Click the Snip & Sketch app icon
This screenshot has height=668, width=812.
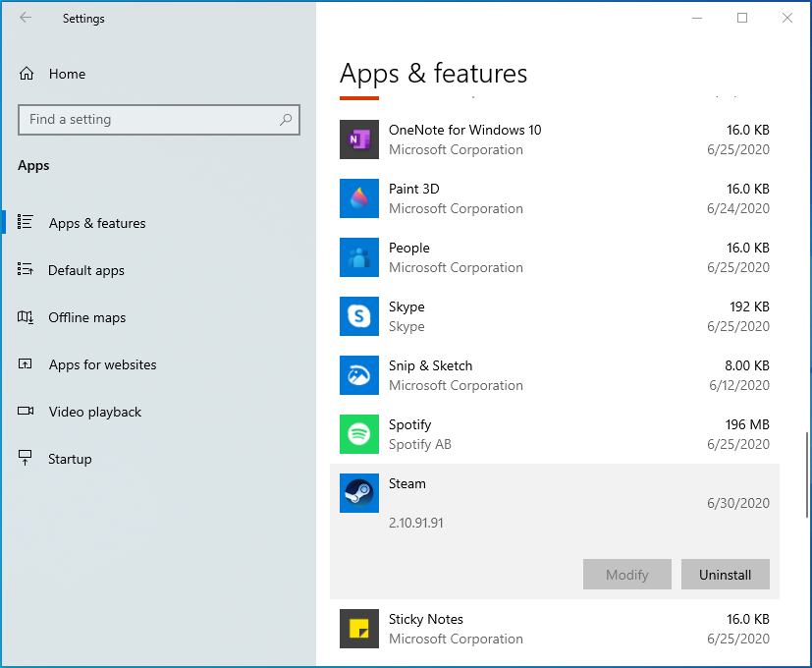tap(359, 375)
